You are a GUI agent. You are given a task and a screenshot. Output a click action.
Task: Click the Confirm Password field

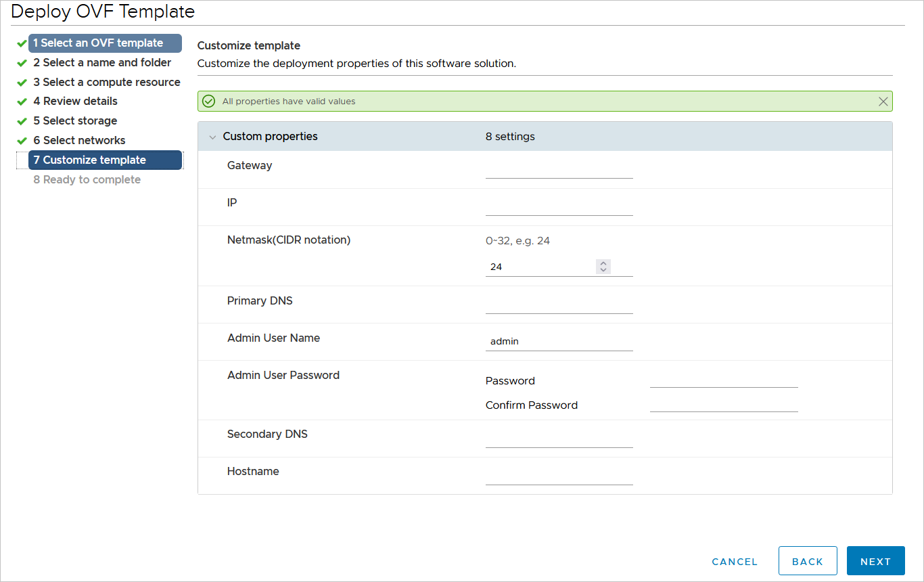724,404
